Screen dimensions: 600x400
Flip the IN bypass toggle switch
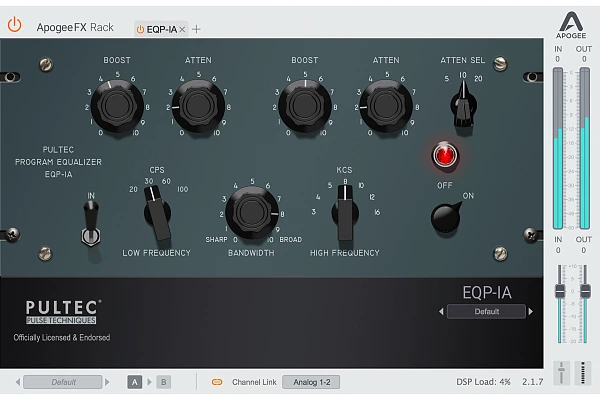(91, 223)
